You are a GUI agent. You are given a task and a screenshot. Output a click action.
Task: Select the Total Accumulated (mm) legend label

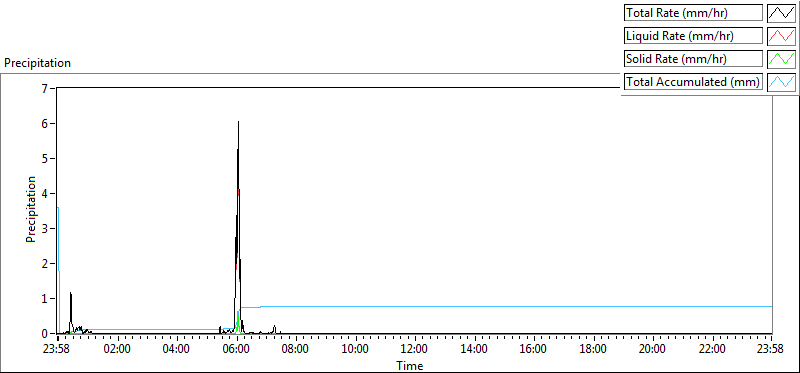point(693,82)
